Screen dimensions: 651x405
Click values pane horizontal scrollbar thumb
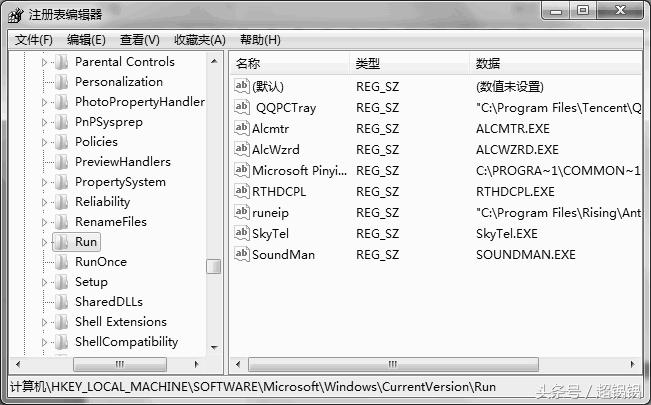(393, 364)
